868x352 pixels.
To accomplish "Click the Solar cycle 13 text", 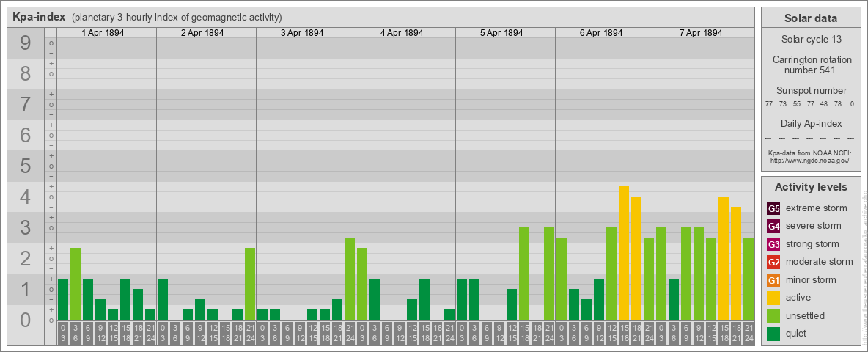I will (x=811, y=40).
